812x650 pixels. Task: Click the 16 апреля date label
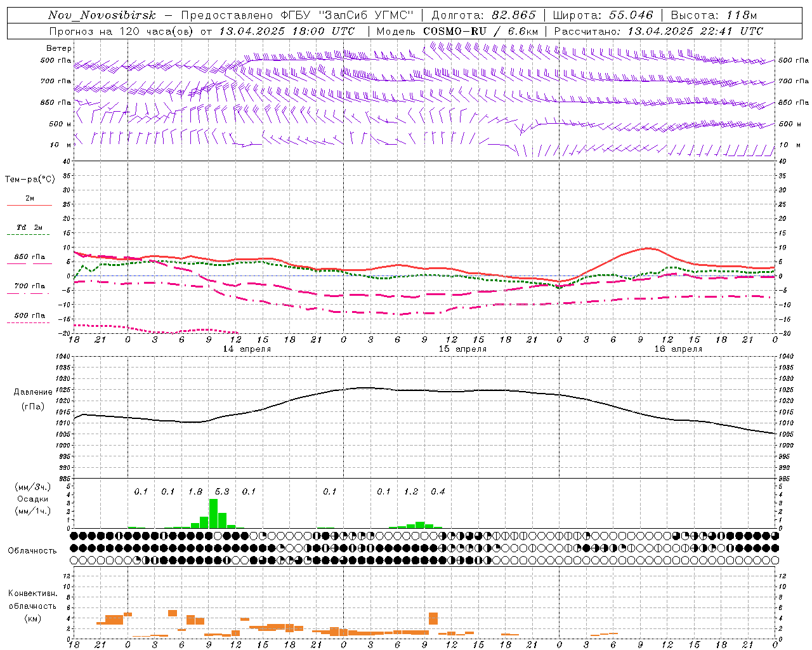678,349
